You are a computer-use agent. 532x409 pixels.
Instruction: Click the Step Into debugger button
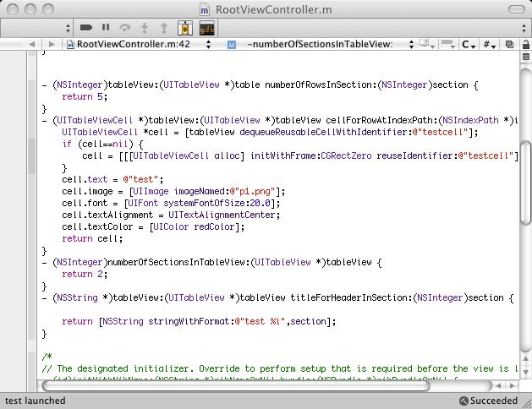[145, 28]
